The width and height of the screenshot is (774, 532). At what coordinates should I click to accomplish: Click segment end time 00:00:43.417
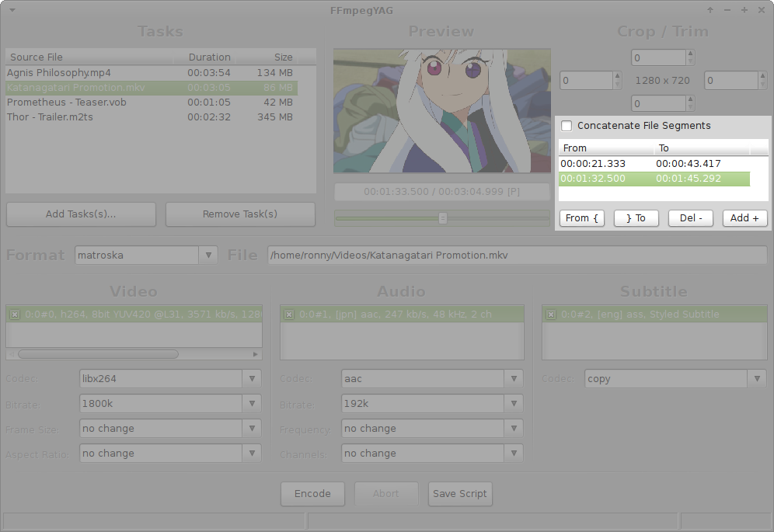pyautogui.click(x=688, y=164)
